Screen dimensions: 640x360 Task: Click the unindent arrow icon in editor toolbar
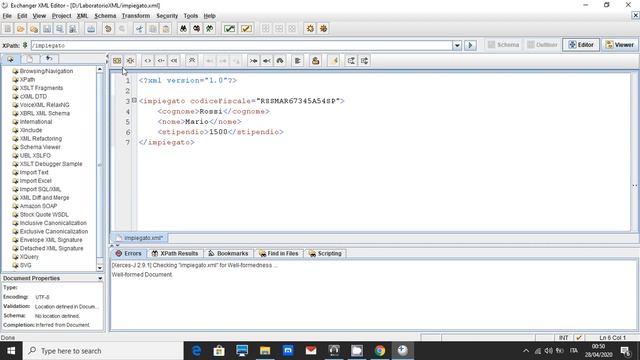267,61
